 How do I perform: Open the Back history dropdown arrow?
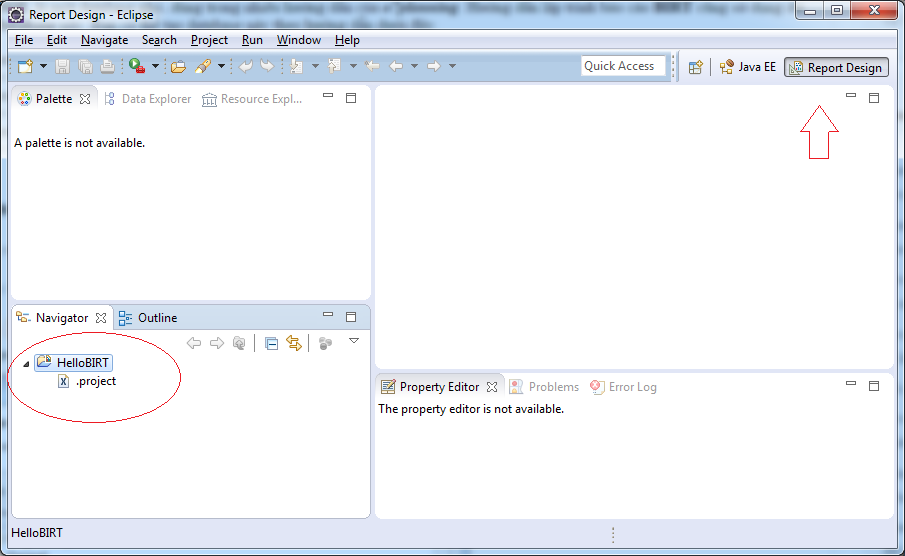click(x=414, y=66)
